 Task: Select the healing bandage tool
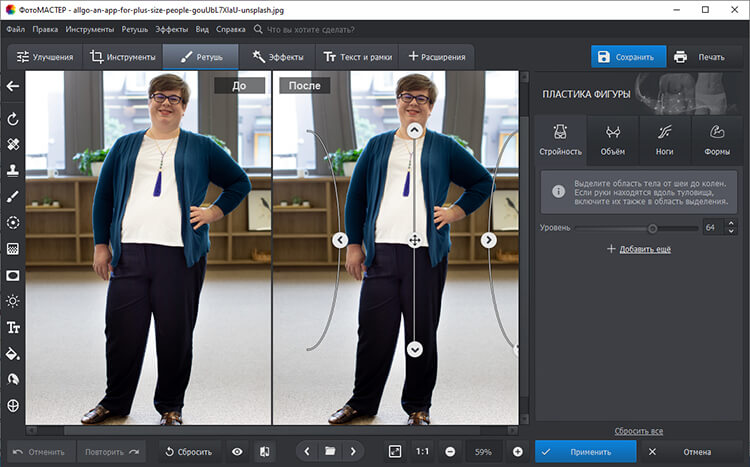tap(13, 144)
